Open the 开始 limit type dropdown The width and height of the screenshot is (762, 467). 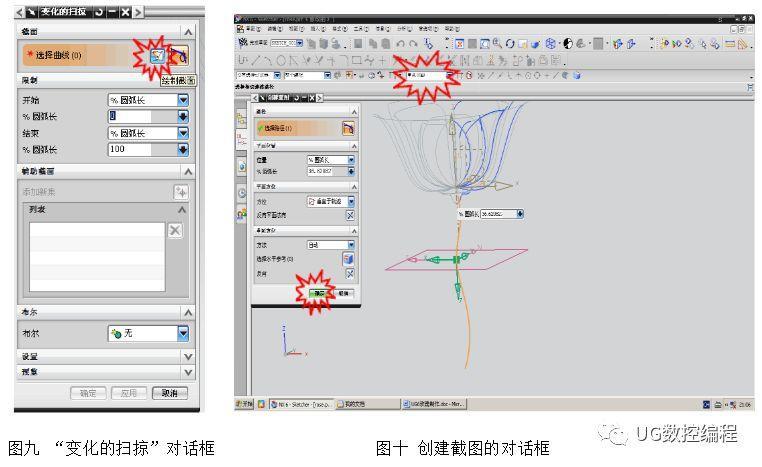click(x=183, y=100)
